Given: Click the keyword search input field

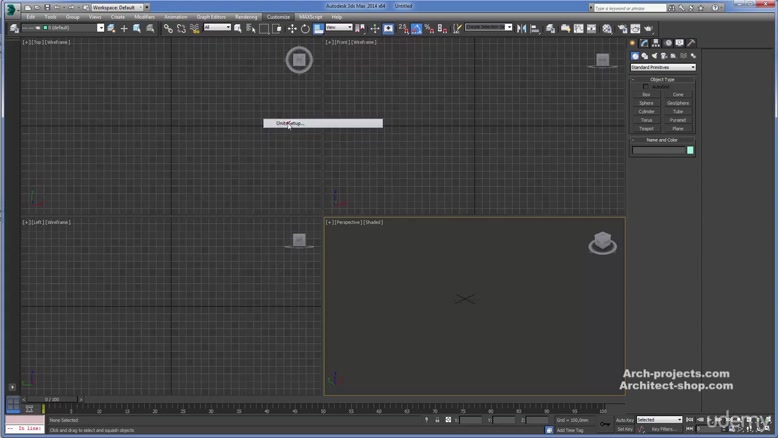Looking at the screenshot, I should [630, 7].
